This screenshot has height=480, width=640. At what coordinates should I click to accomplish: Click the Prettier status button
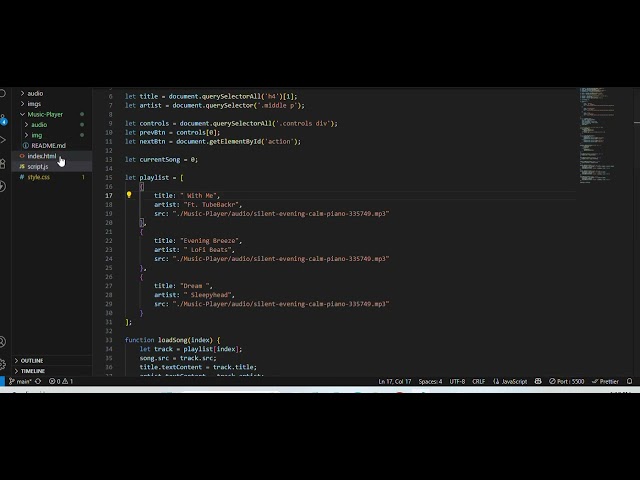(x=605, y=381)
